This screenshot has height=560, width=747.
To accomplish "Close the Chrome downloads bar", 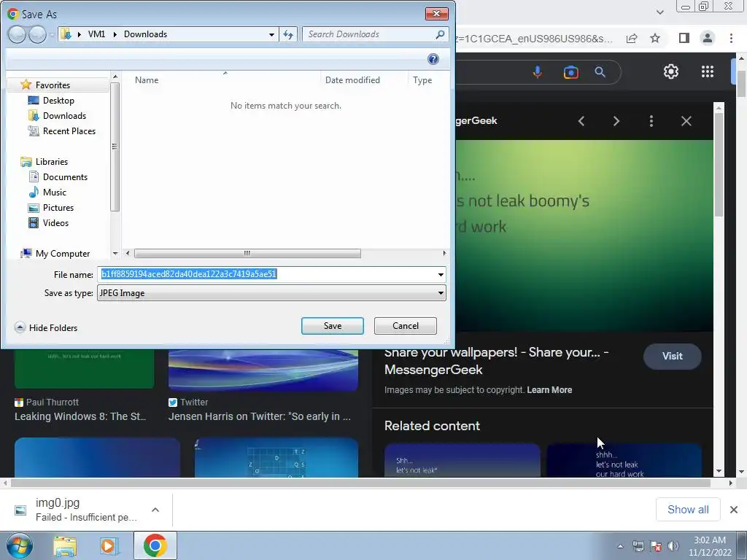I will pyautogui.click(x=734, y=510).
